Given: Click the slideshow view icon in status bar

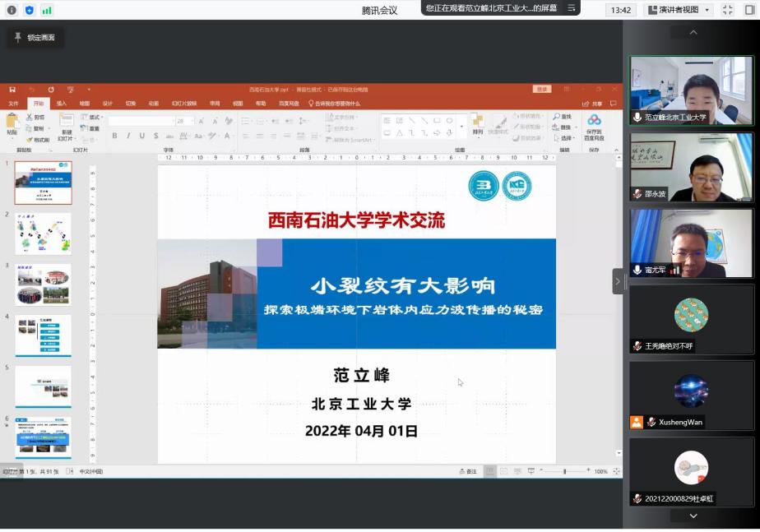Looking at the screenshot, I should (x=531, y=471).
